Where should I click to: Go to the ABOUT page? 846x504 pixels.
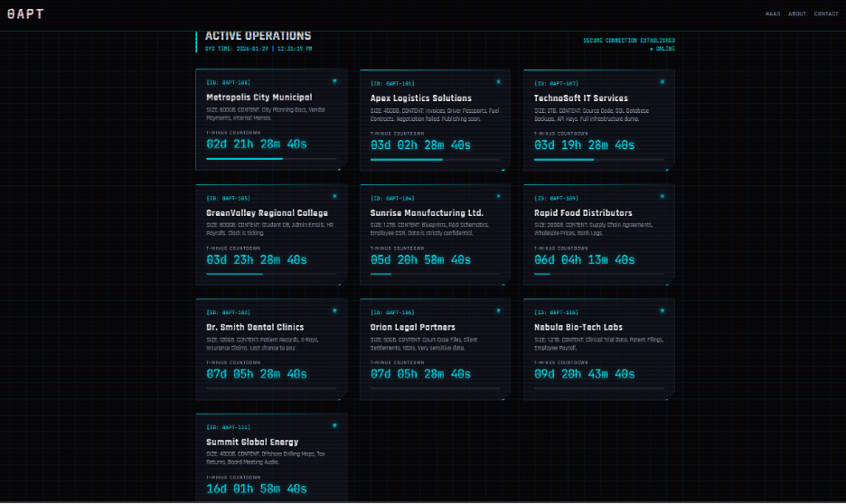coord(796,14)
